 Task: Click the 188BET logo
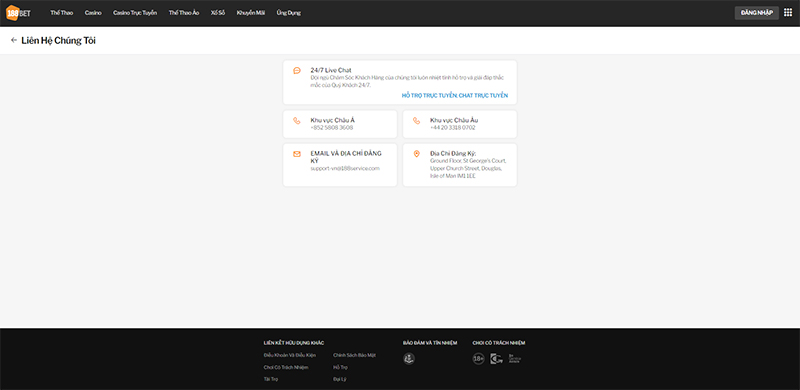click(x=18, y=13)
